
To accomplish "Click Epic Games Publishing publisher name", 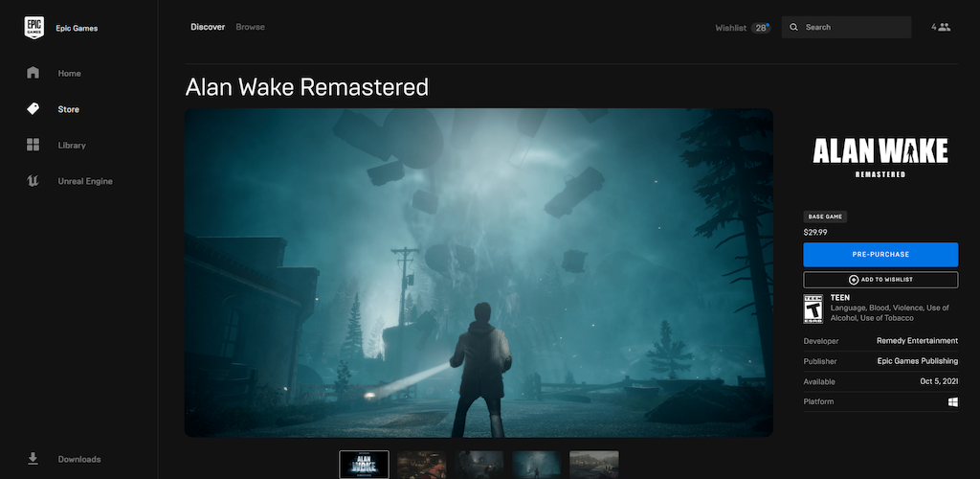I will coord(917,361).
